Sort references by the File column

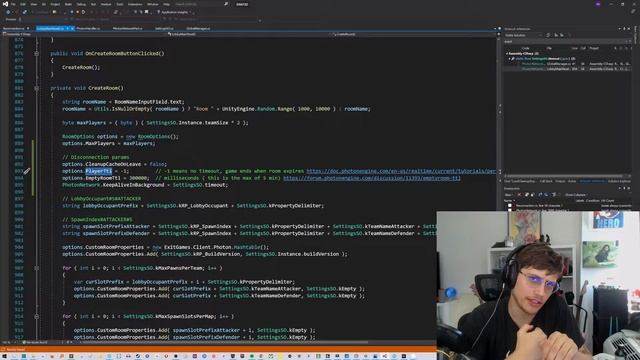[x=549, y=48]
